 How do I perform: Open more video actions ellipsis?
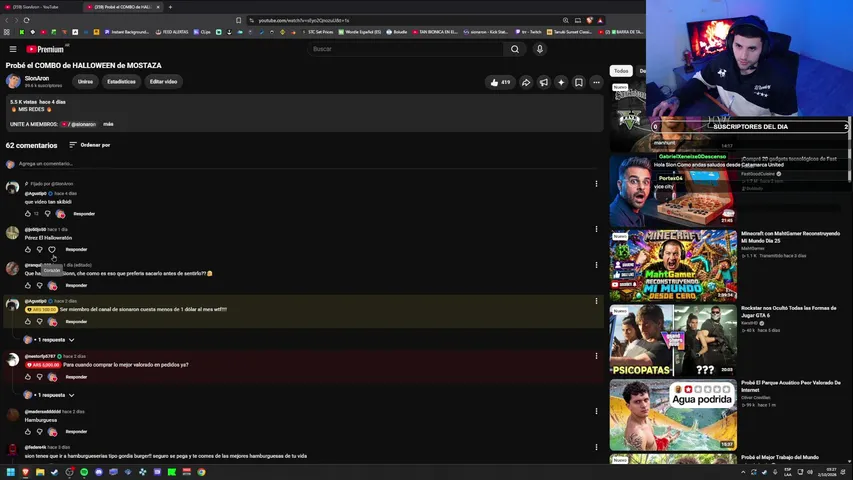(x=596, y=82)
